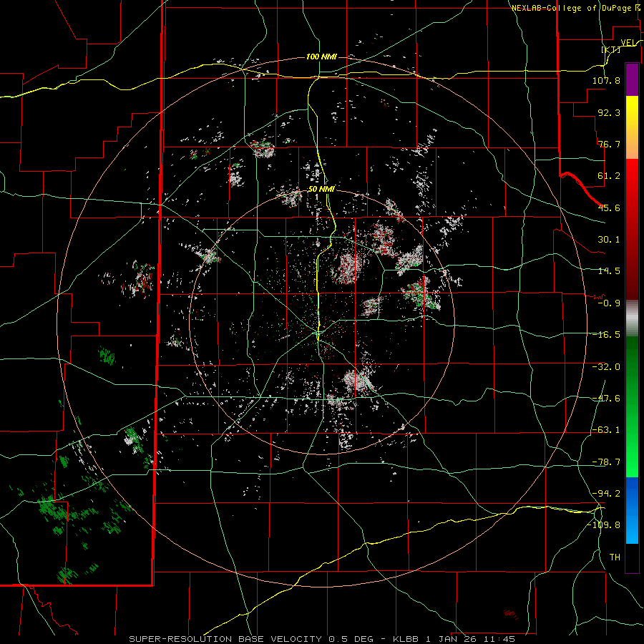Click the 50 NMI range ring label
Image resolution: width=644 pixels, height=644 pixels.
click(x=321, y=190)
